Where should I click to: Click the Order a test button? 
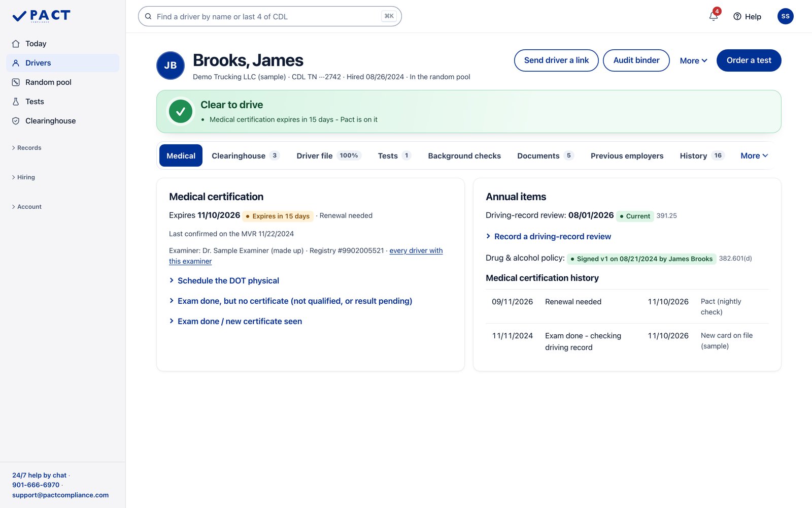click(749, 60)
